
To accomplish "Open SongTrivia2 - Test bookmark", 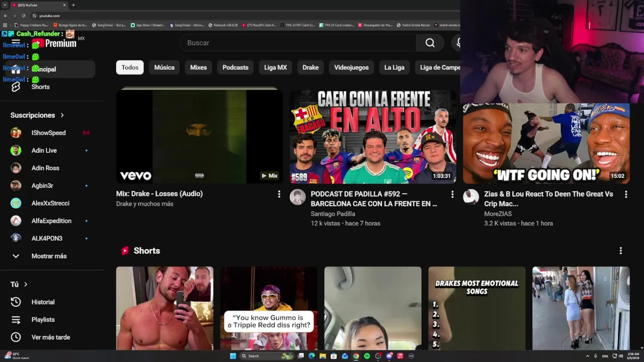I will tap(109, 25).
